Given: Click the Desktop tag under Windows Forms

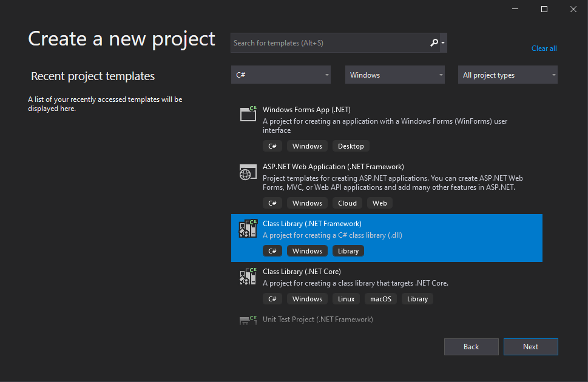Looking at the screenshot, I should point(351,146).
